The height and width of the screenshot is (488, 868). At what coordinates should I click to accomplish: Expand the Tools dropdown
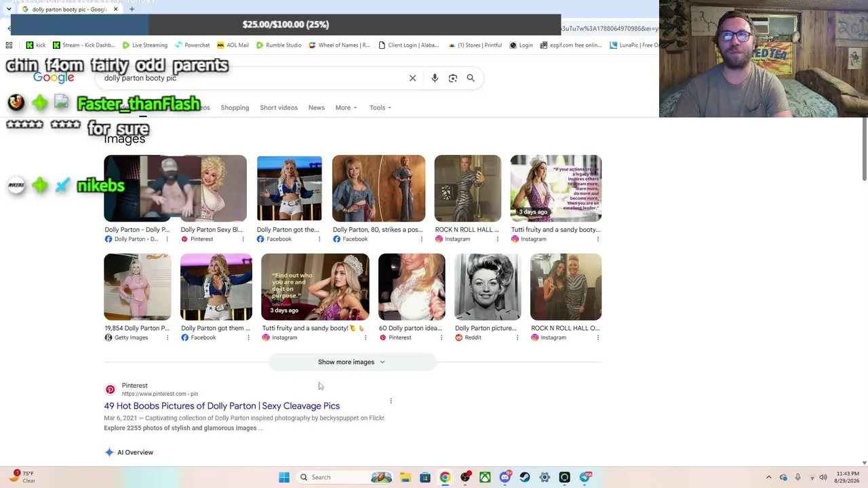380,108
